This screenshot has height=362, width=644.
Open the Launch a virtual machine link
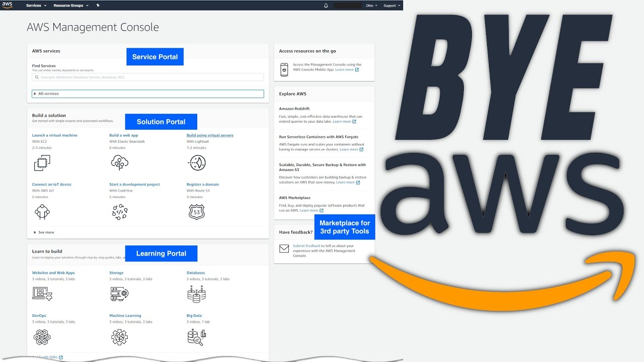pyautogui.click(x=55, y=135)
